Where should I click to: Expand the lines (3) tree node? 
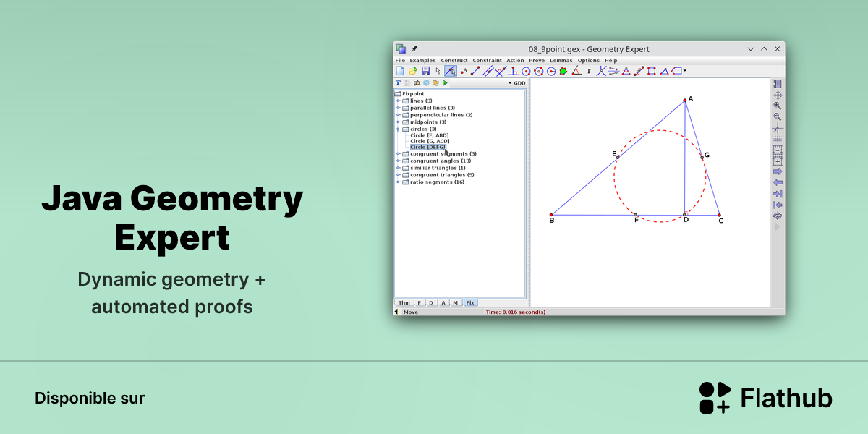398,101
